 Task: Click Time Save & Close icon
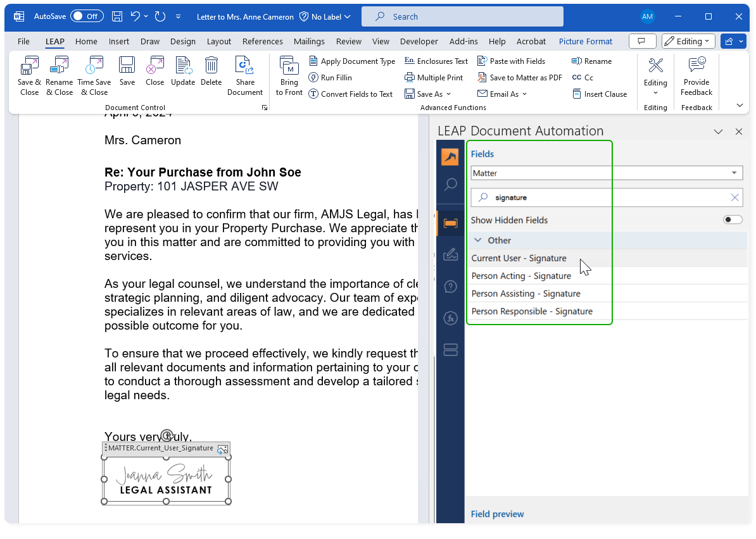[x=94, y=66]
